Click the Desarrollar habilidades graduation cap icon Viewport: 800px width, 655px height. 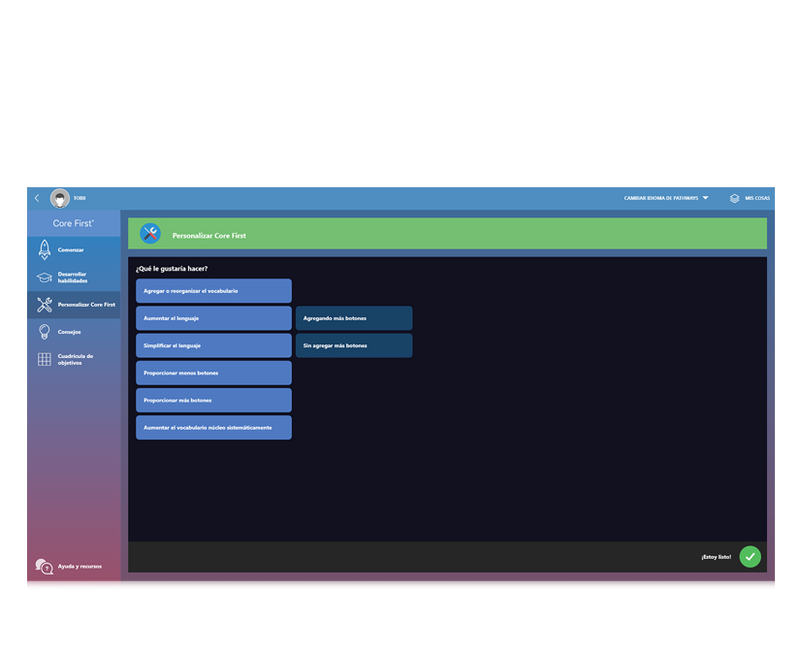click(x=44, y=278)
